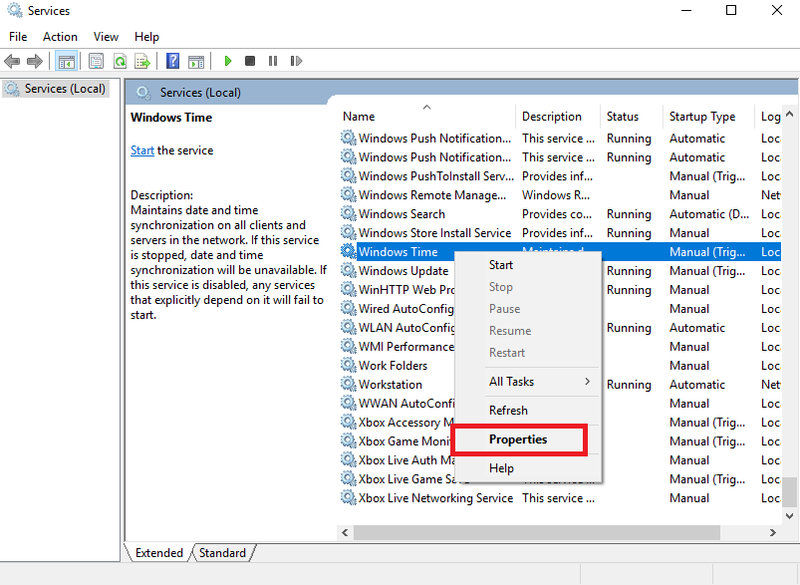
Task: Toggle the Show/Hide Console Tree toolbar icon
Action: (x=66, y=61)
